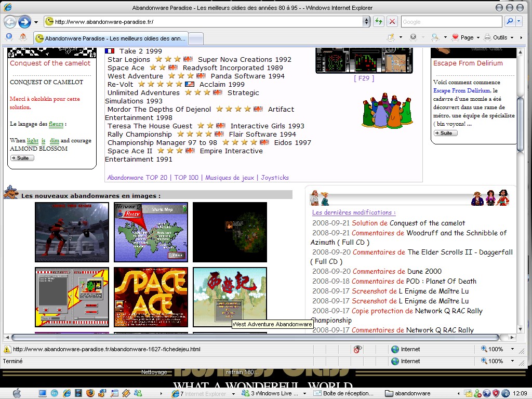Open the Page menu
Viewport: 532px width, 399px height.
pos(465,37)
